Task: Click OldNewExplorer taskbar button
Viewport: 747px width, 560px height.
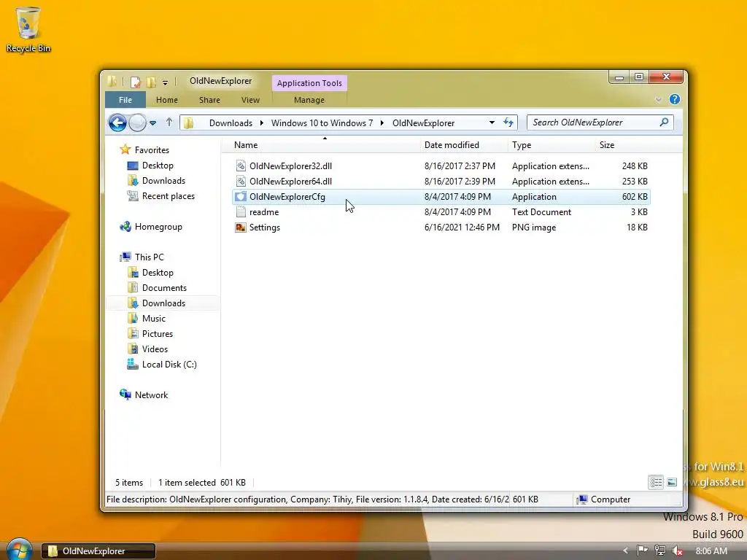Action: coord(98,551)
